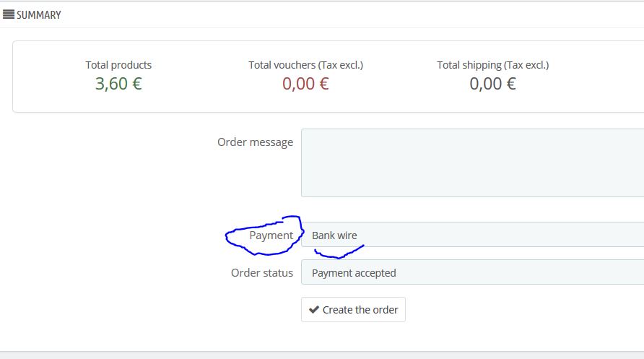The width and height of the screenshot is (644, 359).
Task: Select the green 3,60 € products amount
Action: click(x=118, y=84)
